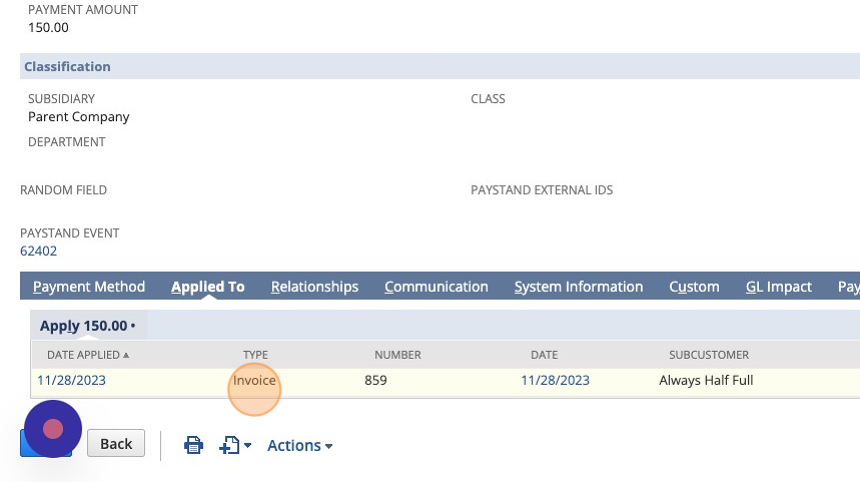Click the Back button

tap(116, 443)
